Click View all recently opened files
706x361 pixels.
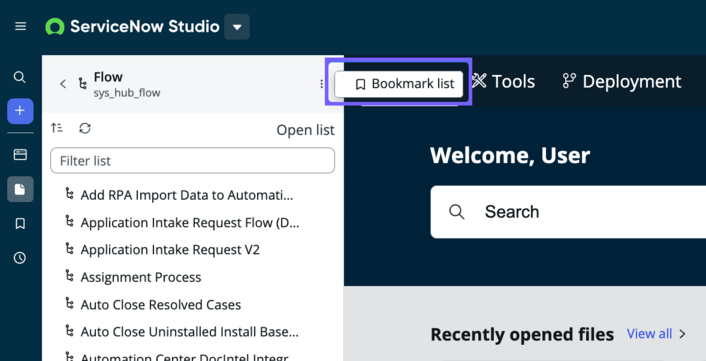pos(649,334)
